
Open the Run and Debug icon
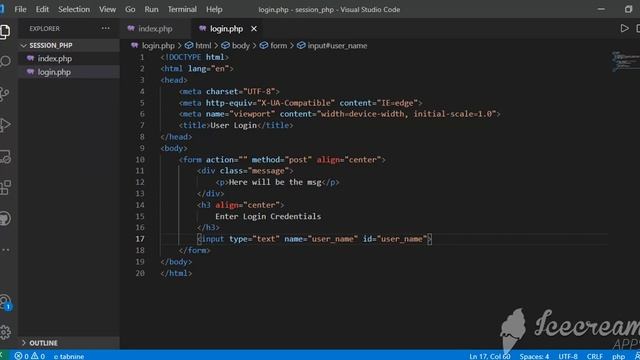(x=5, y=125)
